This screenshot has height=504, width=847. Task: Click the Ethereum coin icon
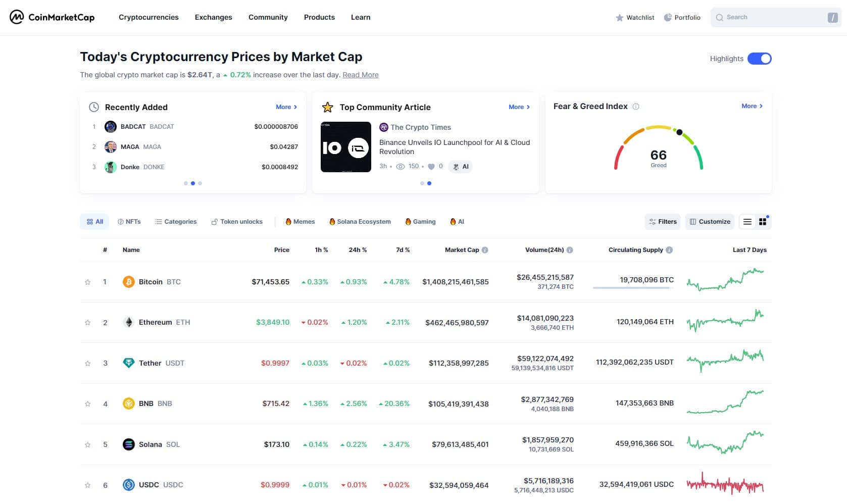pyautogui.click(x=129, y=322)
